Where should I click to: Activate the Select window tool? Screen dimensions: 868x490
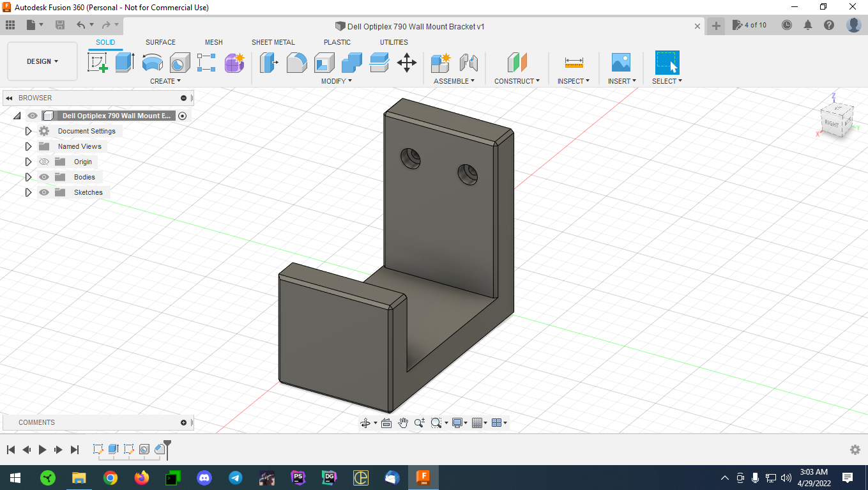(667, 62)
